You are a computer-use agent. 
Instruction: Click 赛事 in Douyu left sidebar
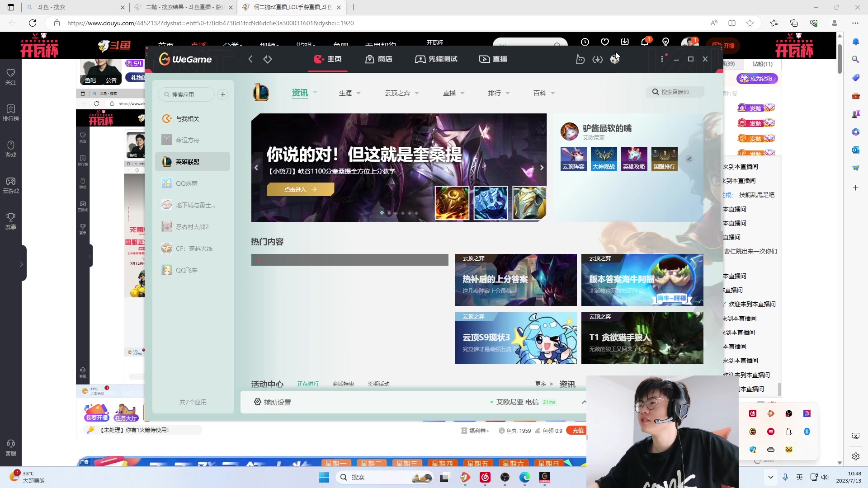[x=11, y=221]
